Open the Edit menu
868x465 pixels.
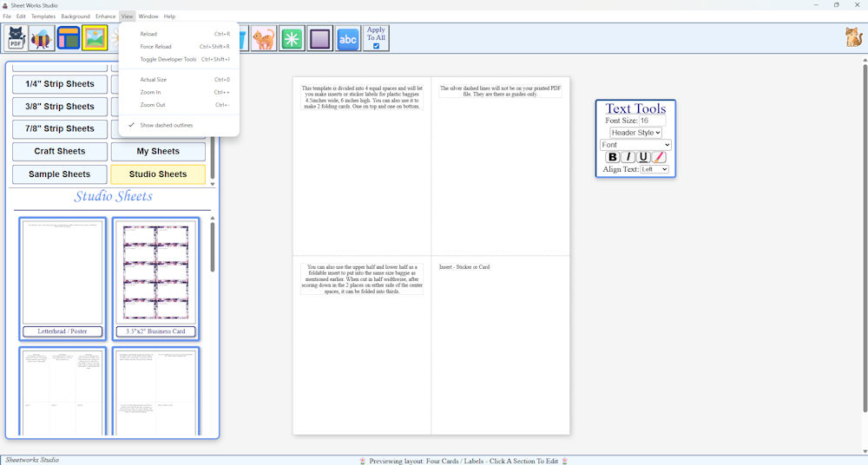click(21, 16)
